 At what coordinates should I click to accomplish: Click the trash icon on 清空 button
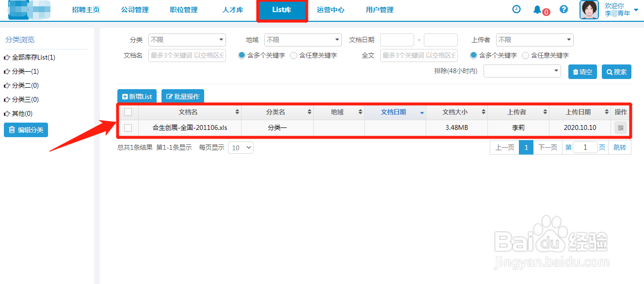tap(575, 71)
